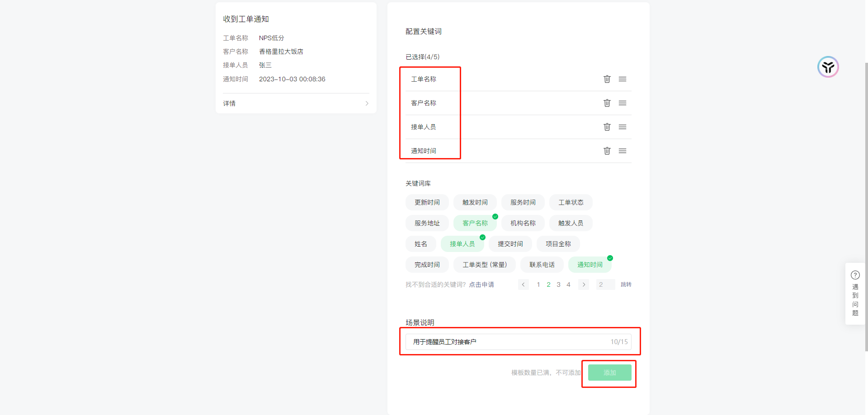Go to keyword page 1

click(538, 284)
